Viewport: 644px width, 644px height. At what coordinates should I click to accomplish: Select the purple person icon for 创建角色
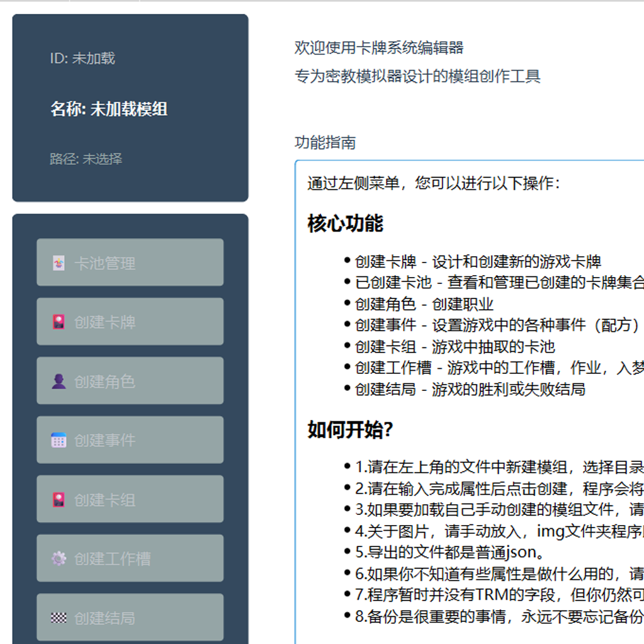59,381
